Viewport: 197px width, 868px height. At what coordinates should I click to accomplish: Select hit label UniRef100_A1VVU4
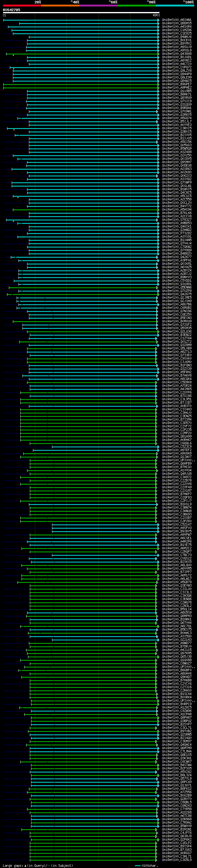[x=176, y=470]
